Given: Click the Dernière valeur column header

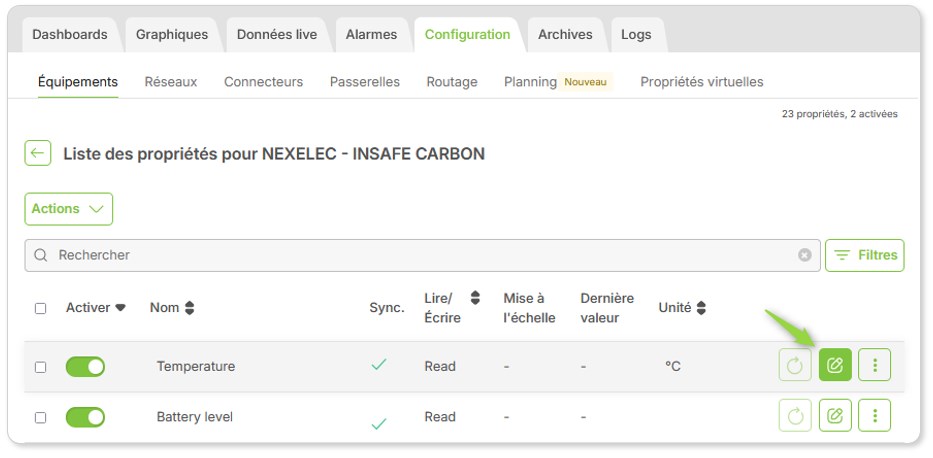Looking at the screenshot, I should point(607,308).
